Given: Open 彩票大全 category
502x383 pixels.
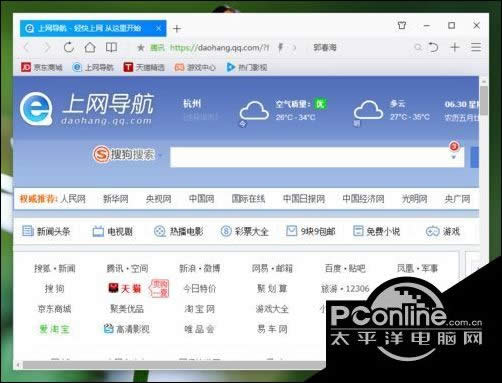Looking at the screenshot, I should point(244,231).
